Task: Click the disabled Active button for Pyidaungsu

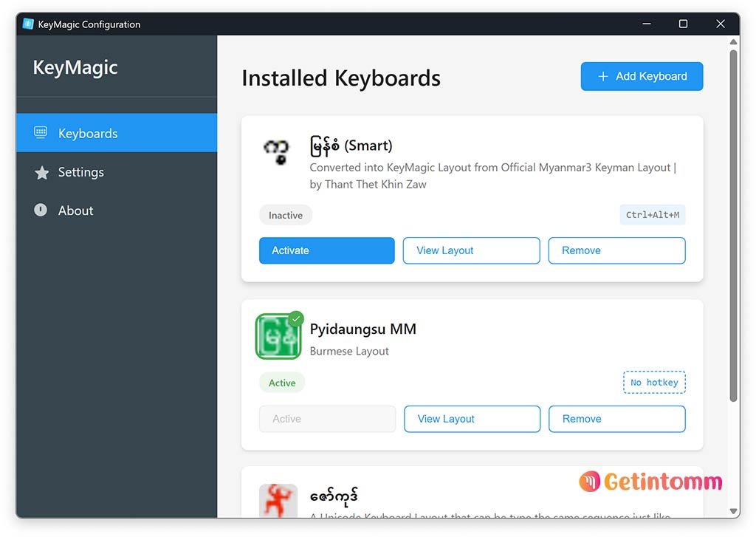Action: pos(327,419)
